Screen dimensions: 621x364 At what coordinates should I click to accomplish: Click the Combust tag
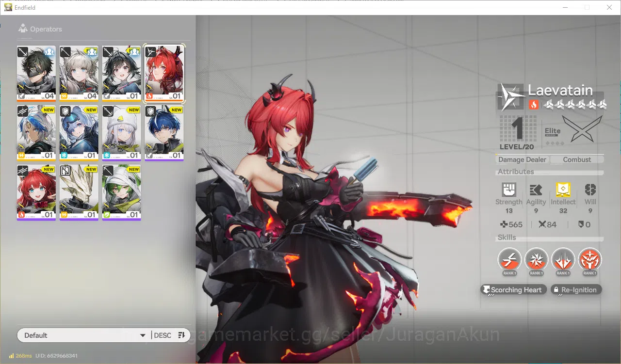click(577, 159)
